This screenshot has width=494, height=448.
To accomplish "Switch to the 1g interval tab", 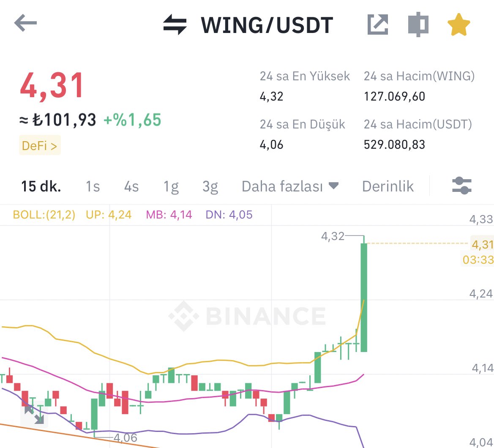I will point(171,187).
